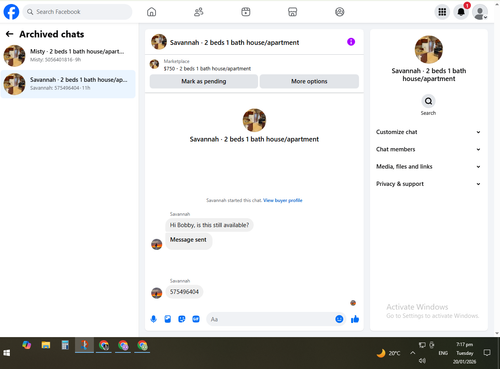This screenshot has height=369, width=500.
Task: Open the notifications bell
Action: pyautogui.click(x=461, y=12)
